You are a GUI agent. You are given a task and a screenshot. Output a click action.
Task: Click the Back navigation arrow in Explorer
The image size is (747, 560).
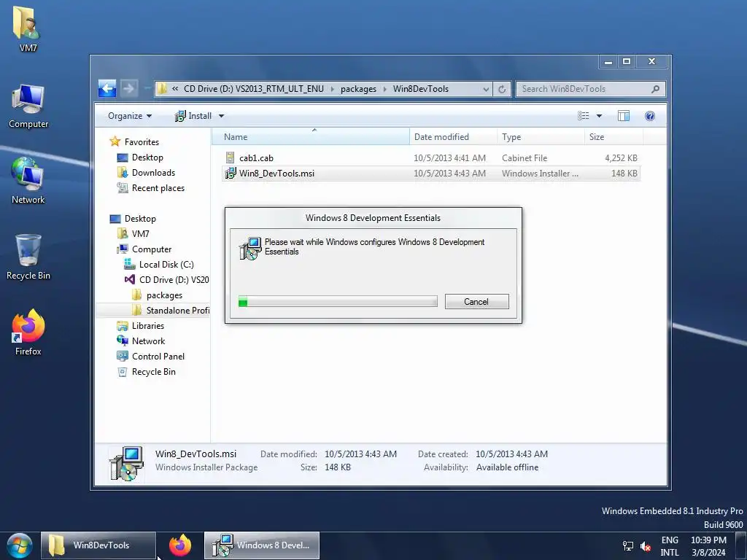107,88
